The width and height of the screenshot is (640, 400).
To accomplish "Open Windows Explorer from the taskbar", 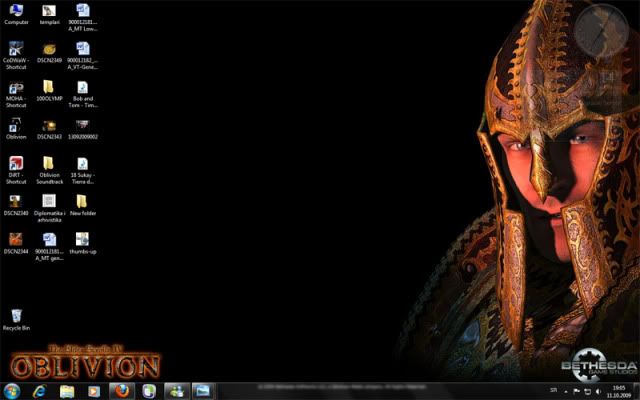I will [x=67, y=390].
